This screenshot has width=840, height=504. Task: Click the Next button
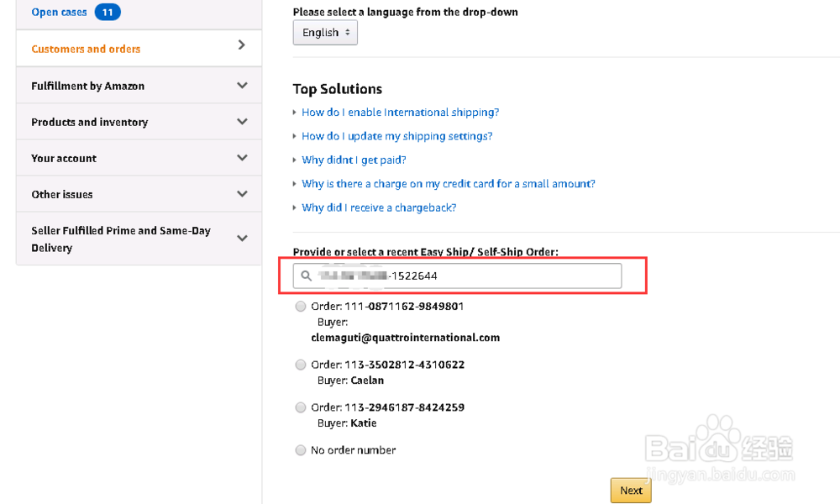click(631, 491)
